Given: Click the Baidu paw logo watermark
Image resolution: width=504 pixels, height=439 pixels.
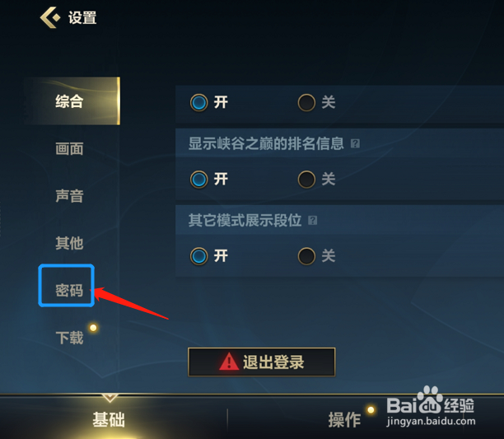Looking at the screenshot, I should click(430, 400).
